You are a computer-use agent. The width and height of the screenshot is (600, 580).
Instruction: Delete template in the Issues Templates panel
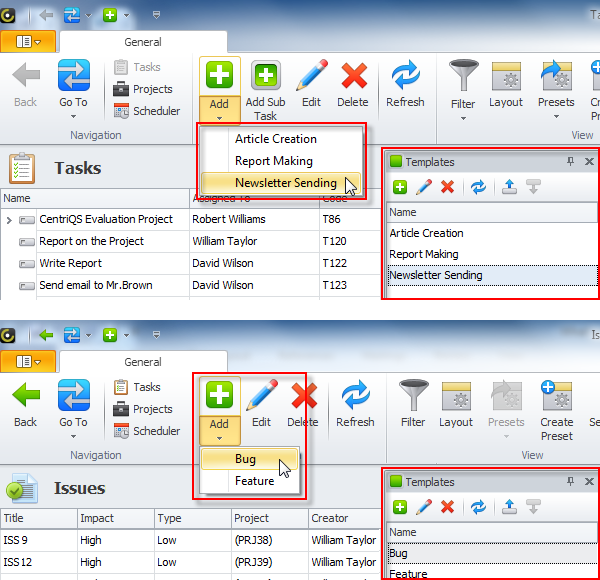(x=447, y=507)
